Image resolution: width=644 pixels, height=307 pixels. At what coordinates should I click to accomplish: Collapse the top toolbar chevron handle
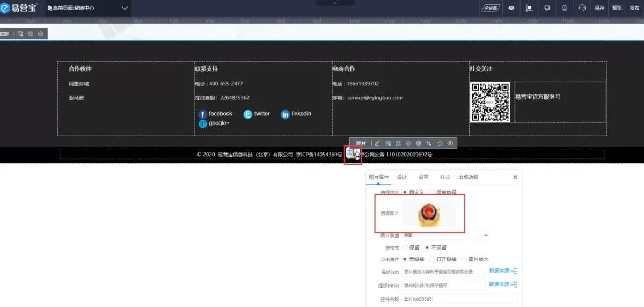tap(335, 3)
